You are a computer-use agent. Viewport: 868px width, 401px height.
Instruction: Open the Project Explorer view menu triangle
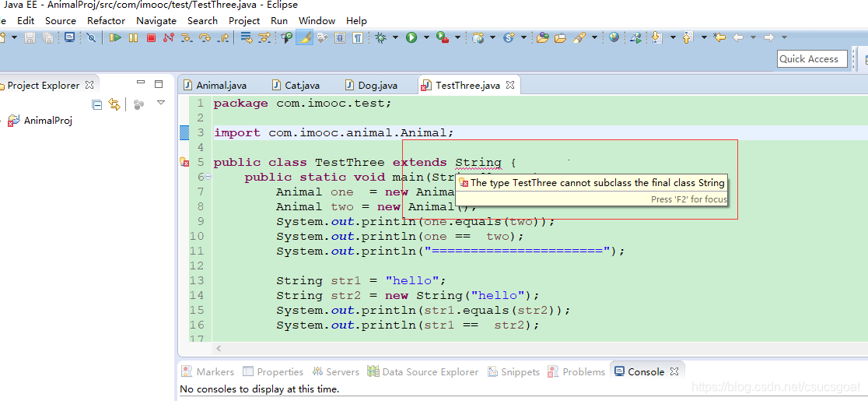(x=161, y=103)
